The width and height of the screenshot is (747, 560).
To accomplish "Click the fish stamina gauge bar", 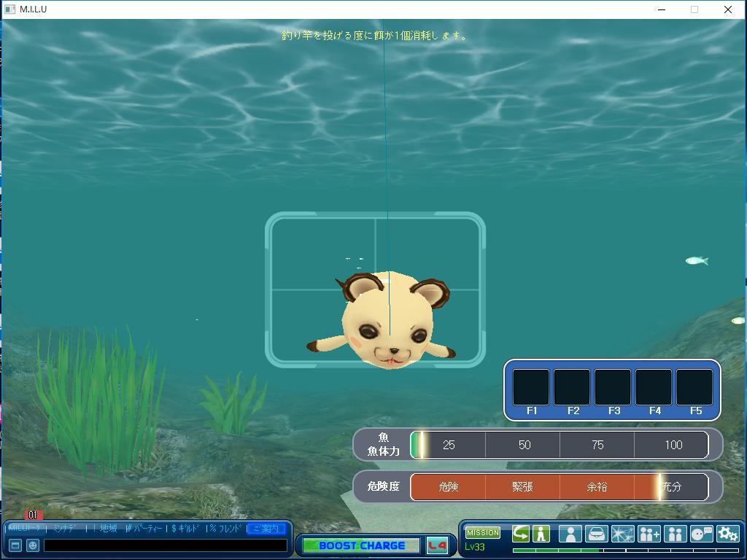I will pyautogui.click(x=559, y=445).
